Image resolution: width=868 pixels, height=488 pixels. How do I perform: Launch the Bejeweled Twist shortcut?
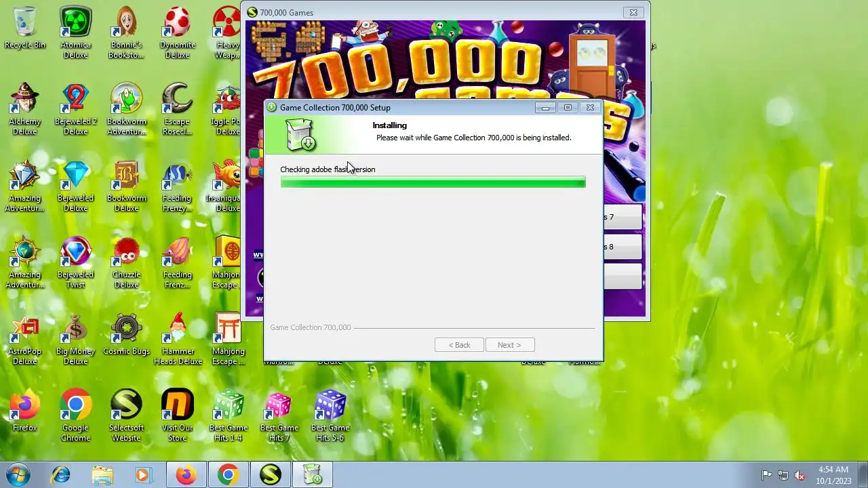[76, 262]
